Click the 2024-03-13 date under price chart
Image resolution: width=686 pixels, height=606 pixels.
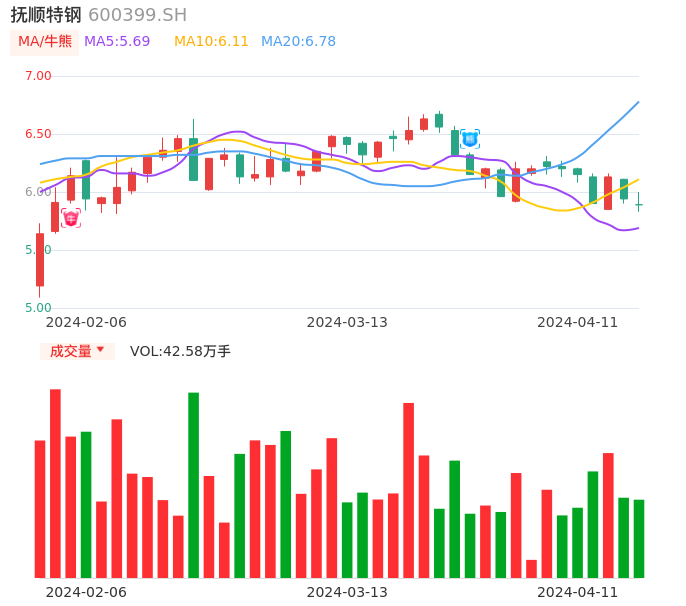[x=347, y=322]
